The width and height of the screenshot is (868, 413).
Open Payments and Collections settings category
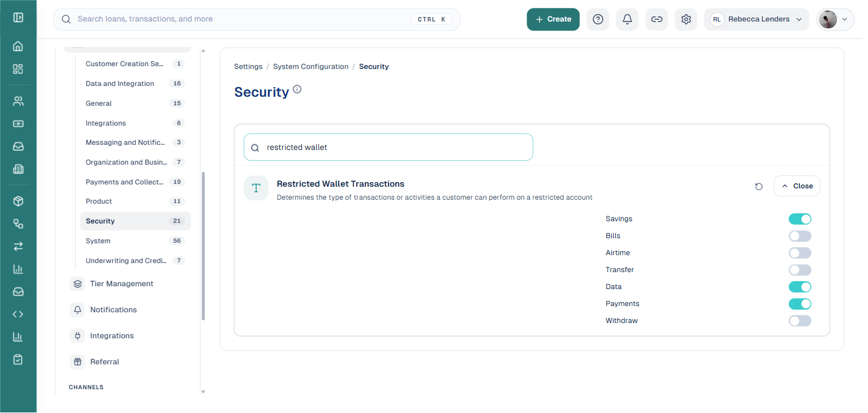point(135,182)
